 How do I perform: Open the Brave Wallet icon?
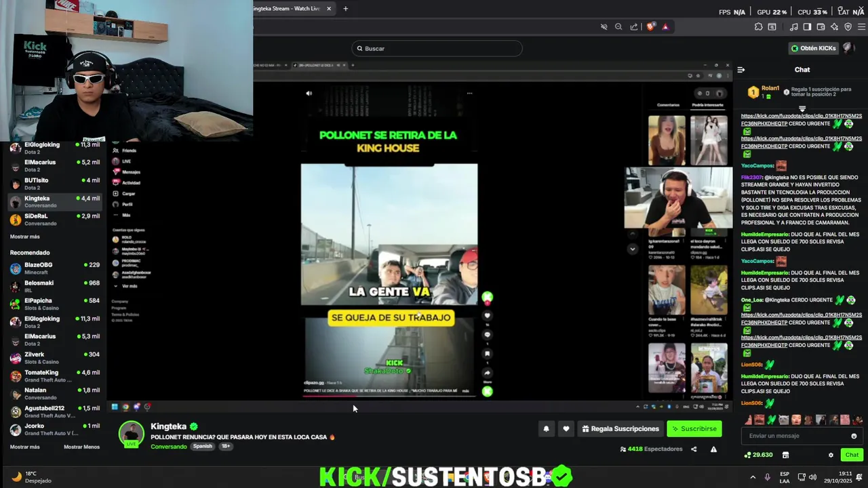[821, 26]
